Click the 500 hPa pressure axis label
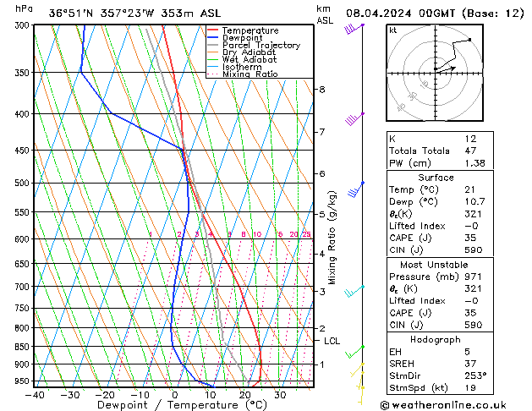This screenshot has height=411, width=532. [x=24, y=184]
